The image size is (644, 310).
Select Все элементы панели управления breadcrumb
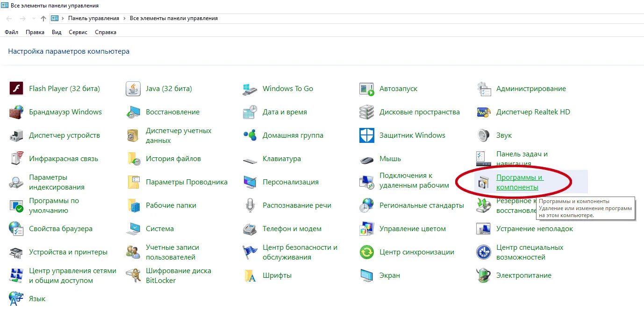point(174,18)
